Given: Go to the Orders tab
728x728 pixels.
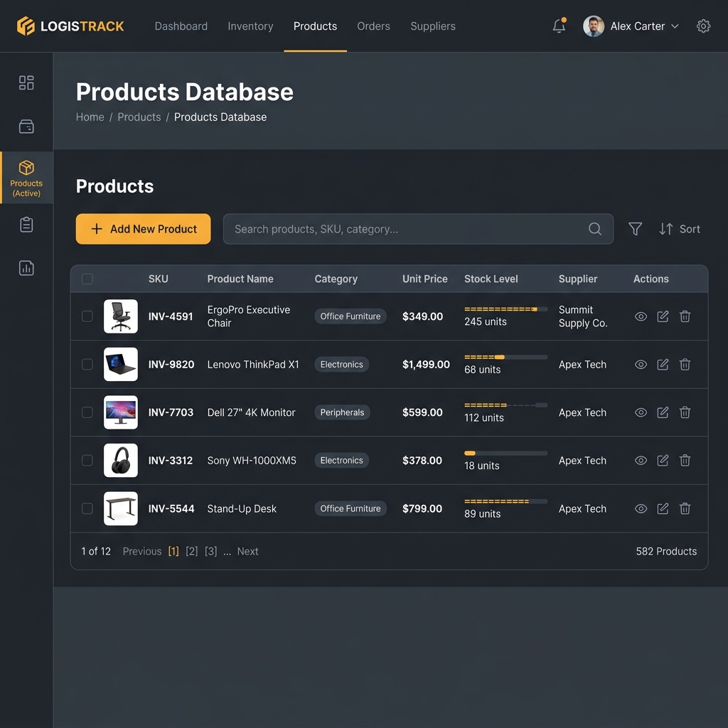Looking at the screenshot, I should pos(373,26).
